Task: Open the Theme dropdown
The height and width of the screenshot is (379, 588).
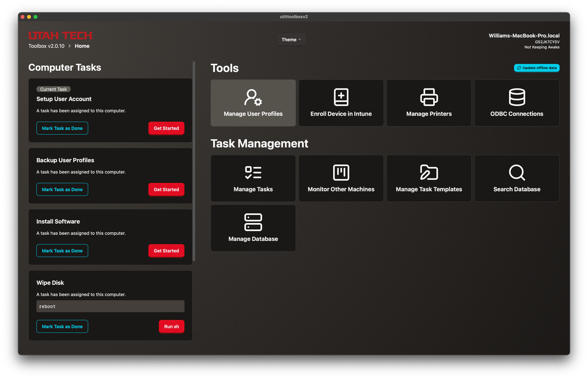Action: pyautogui.click(x=291, y=39)
